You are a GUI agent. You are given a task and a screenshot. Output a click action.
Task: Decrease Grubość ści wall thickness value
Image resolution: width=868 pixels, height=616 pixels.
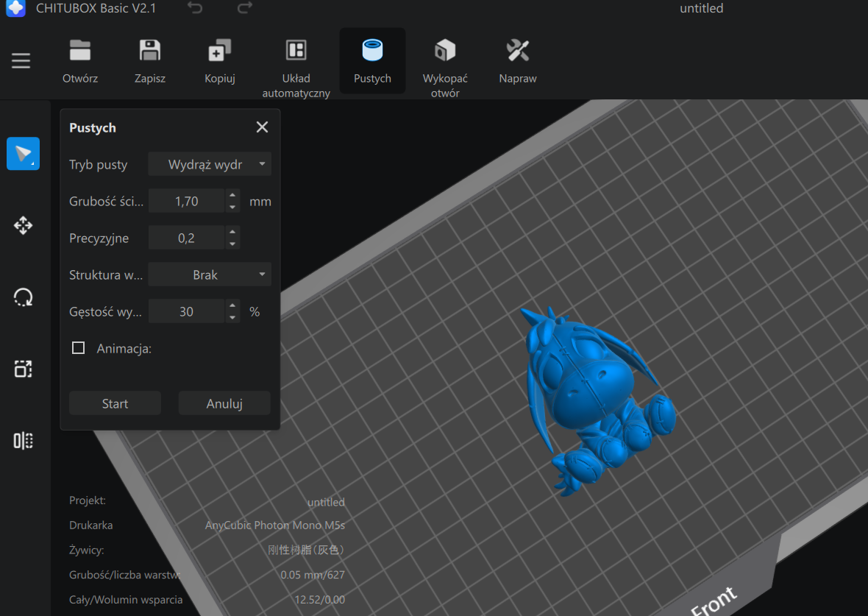232,208
